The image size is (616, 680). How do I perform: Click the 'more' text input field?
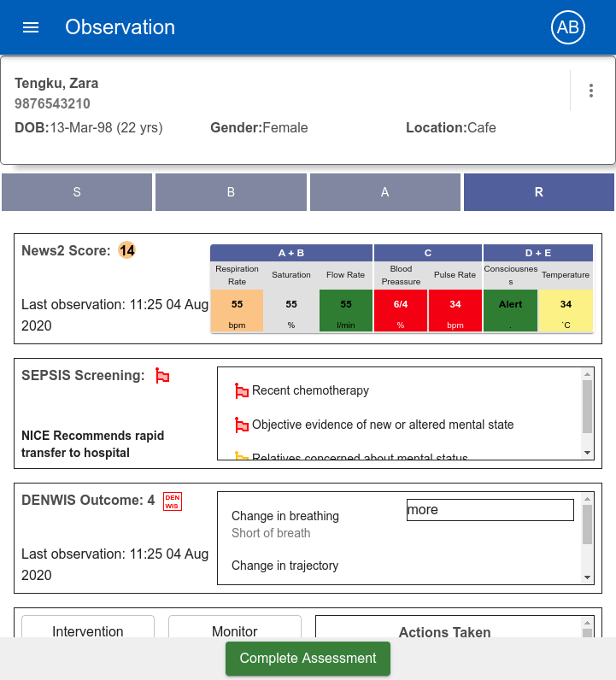[x=490, y=510]
